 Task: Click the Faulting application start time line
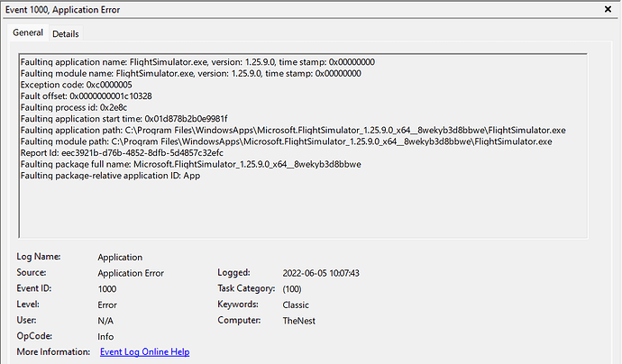124,119
